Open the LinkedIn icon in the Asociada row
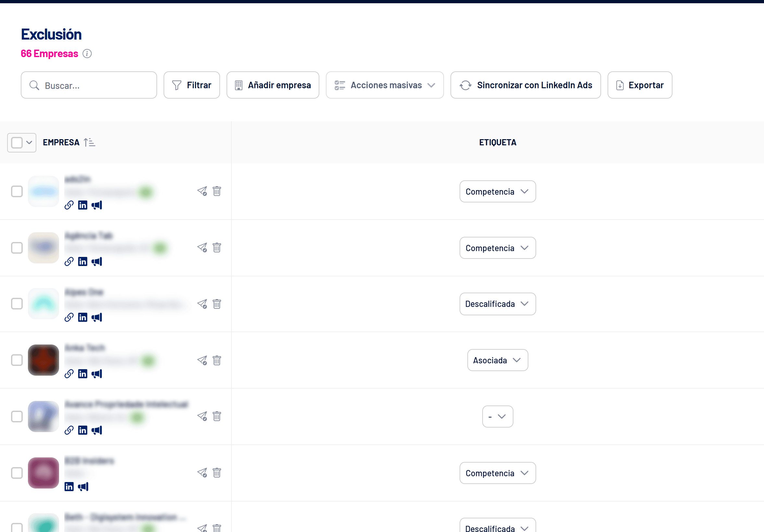 (x=82, y=374)
